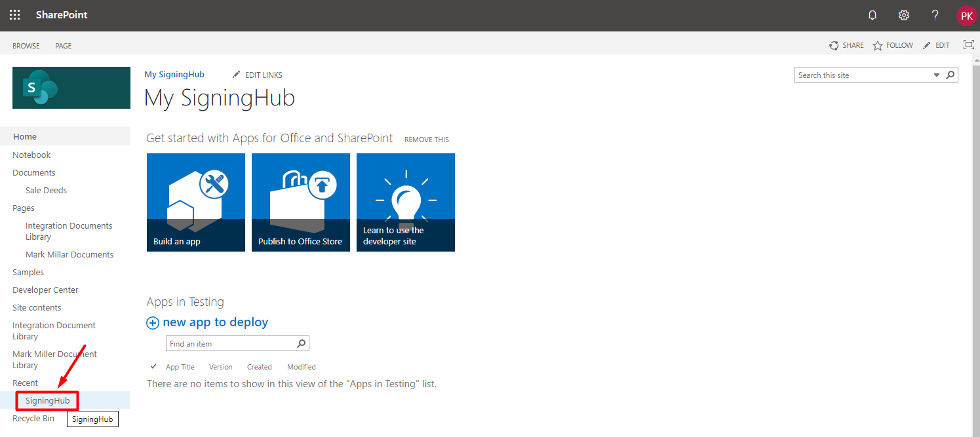Switch to the PAGE ribbon tab
Viewport: 980px width, 437px height.
point(64,46)
